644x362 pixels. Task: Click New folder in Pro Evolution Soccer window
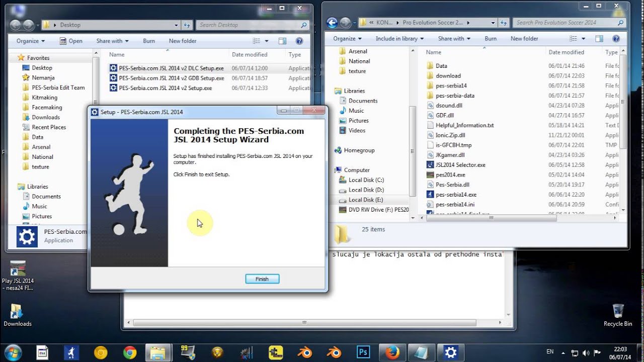(524, 38)
